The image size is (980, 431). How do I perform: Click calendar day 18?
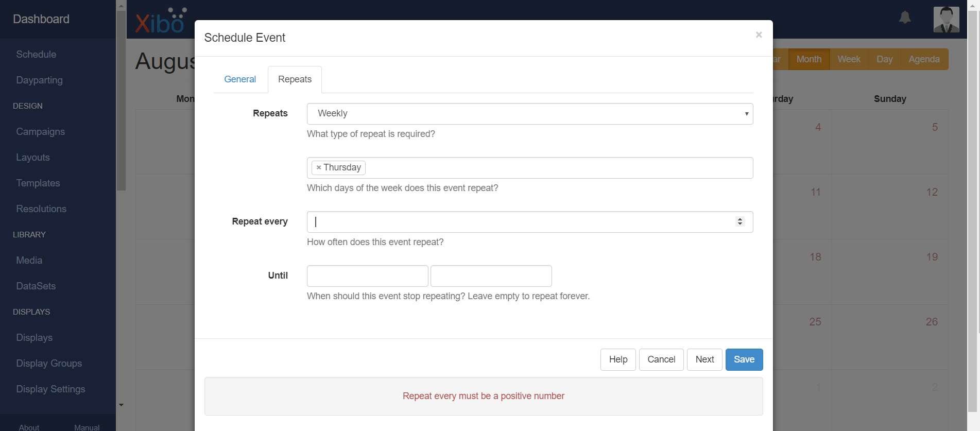(815, 257)
